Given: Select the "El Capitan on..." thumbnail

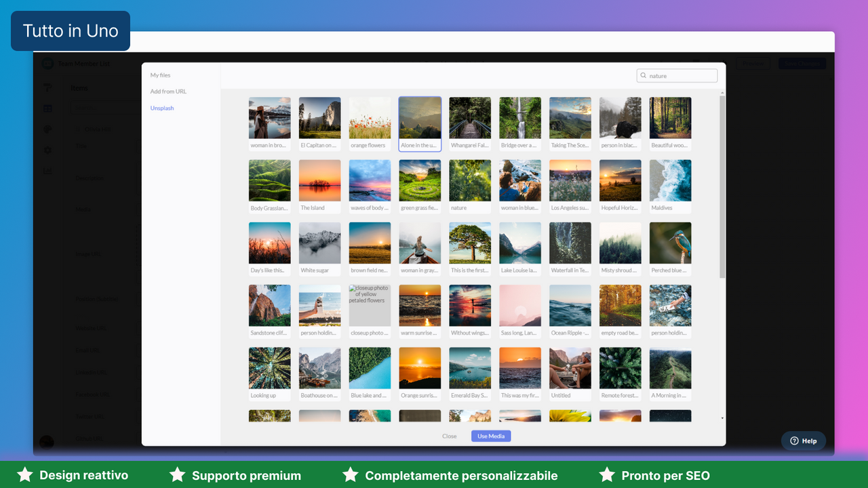Looking at the screenshot, I should pos(320,123).
